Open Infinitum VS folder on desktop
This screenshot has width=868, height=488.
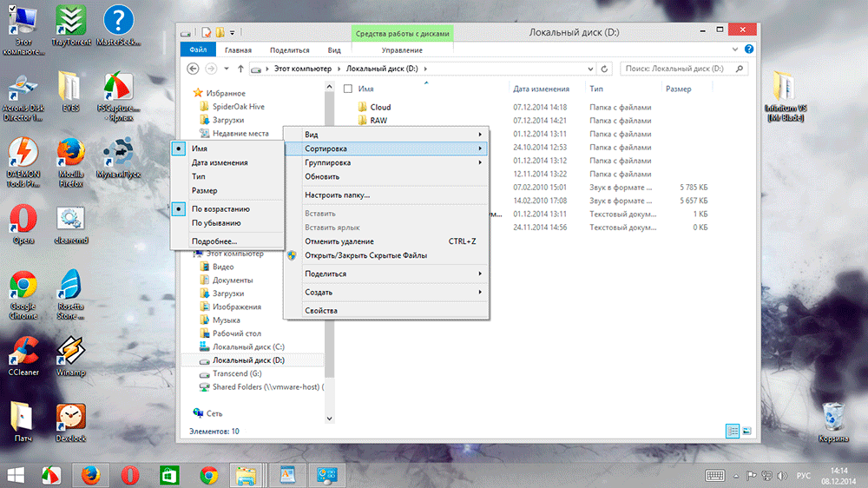(x=785, y=96)
